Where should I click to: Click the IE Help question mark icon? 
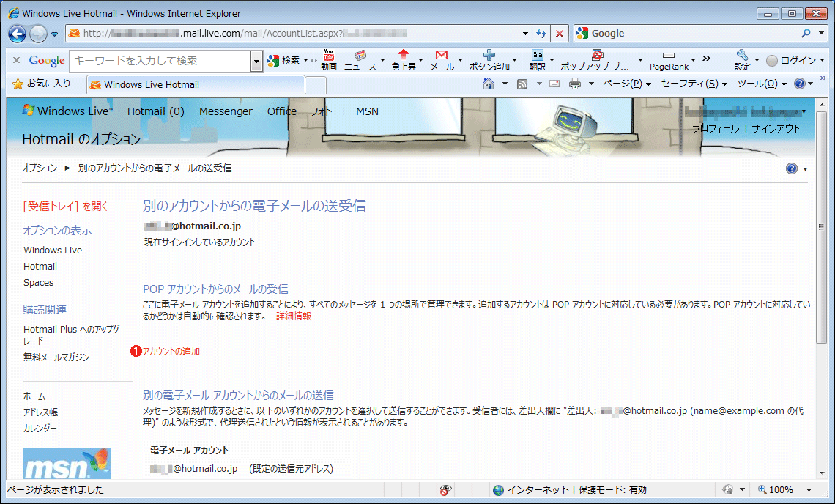[x=799, y=84]
